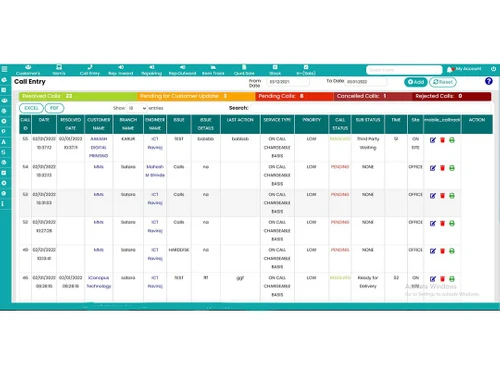Edit call entry row 49

pyautogui.click(x=433, y=251)
